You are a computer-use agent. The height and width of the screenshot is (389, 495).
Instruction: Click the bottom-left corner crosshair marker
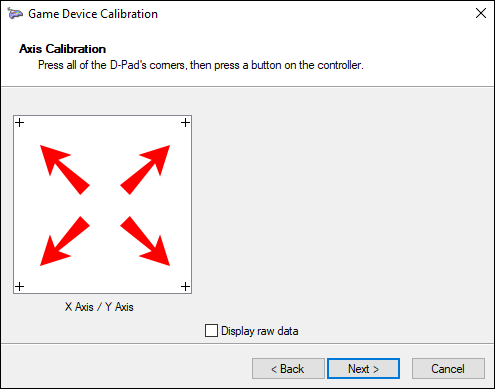tap(20, 286)
